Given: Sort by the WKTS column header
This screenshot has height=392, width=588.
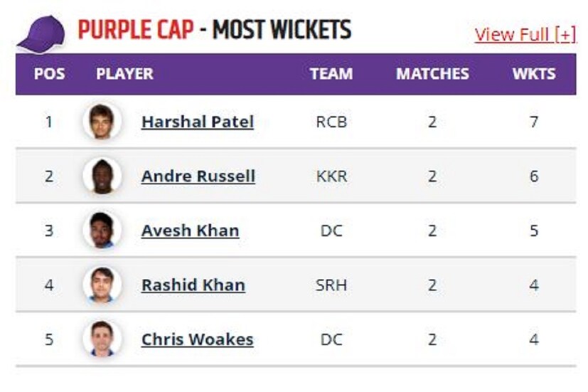Looking at the screenshot, I should click(534, 74).
